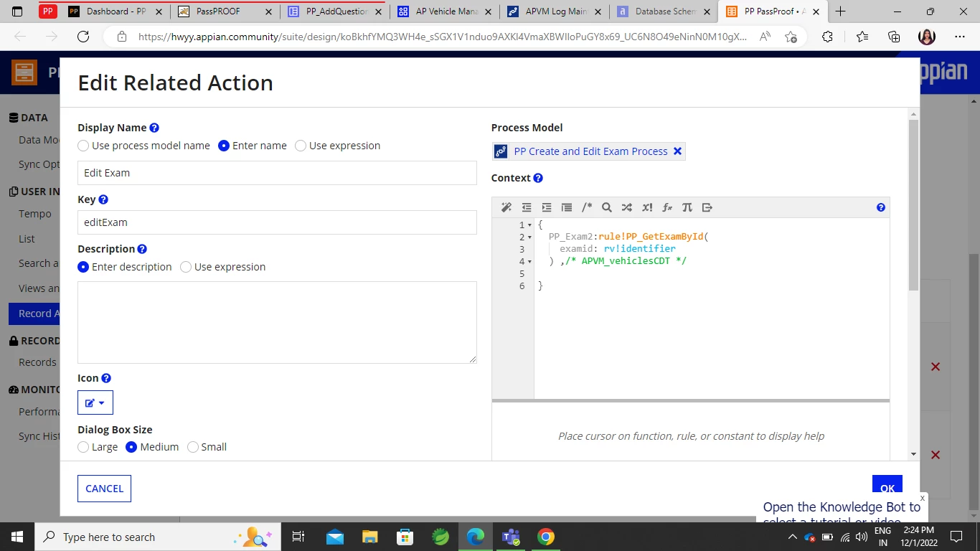Image resolution: width=980 pixels, height=551 pixels.
Task: Click rule!PP_GetExamById in the expression
Action: click(651, 237)
